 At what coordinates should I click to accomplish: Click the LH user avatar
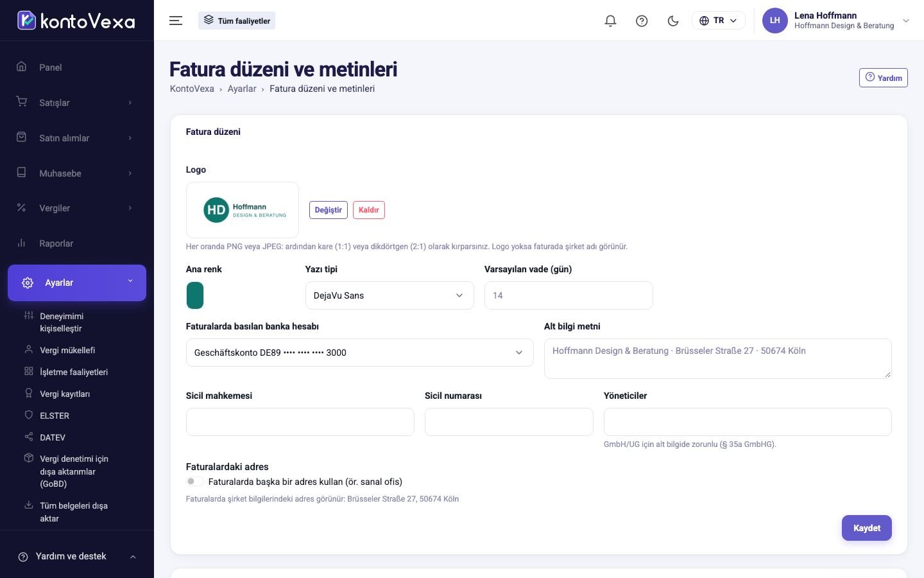click(774, 21)
